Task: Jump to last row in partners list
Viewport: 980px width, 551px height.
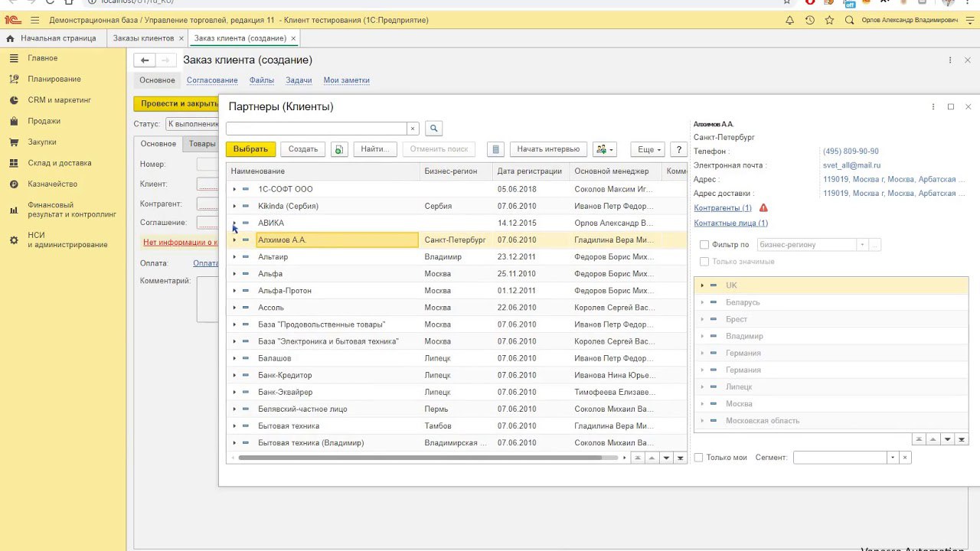Action: 681,458
